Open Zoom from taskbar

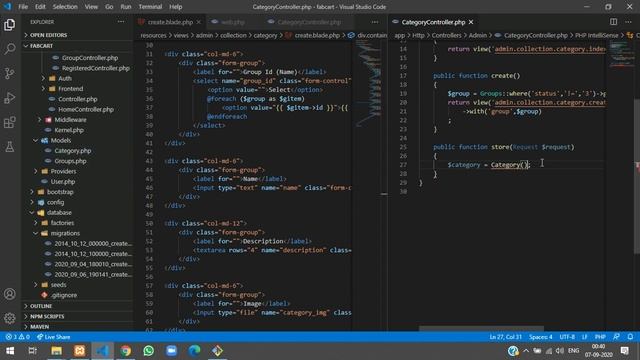pos(171,351)
